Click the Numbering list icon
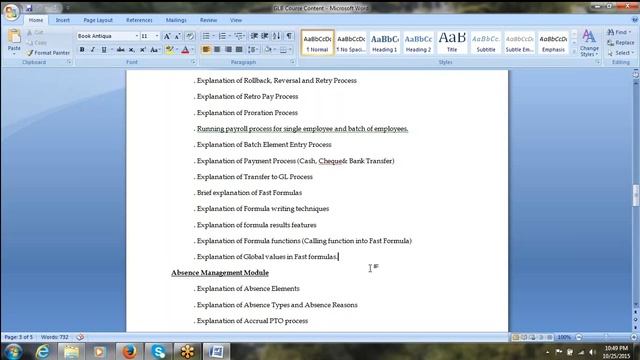This screenshot has height=360, width=640. coord(222,36)
